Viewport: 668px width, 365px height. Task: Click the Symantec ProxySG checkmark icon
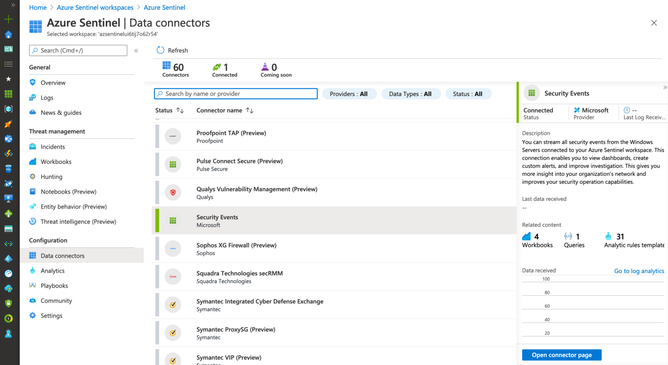[173, 333]
